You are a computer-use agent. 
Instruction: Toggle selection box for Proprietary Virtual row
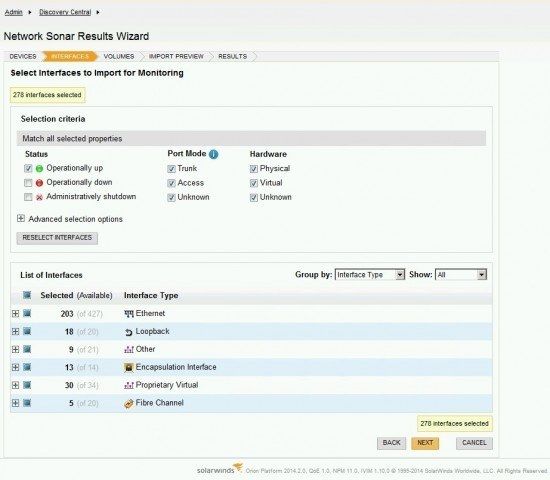point(27,385)
